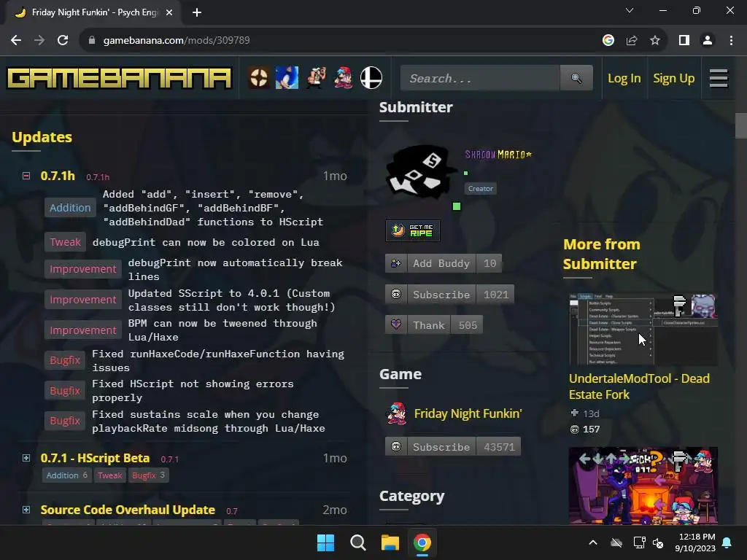The image size is (747, 560).
Task: Reload the page
Action: pyautogui.click(x=63, y=40)
